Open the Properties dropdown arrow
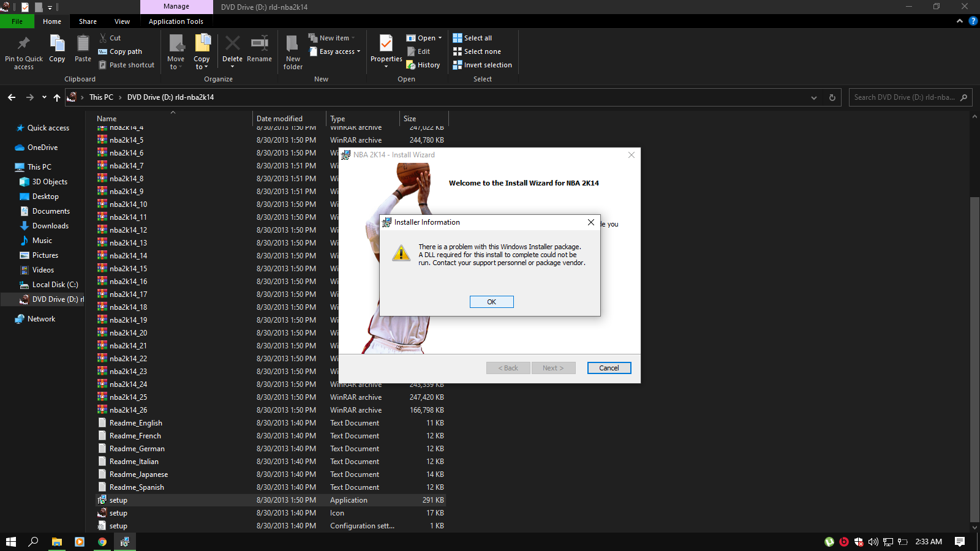 [x=386, y=67]
